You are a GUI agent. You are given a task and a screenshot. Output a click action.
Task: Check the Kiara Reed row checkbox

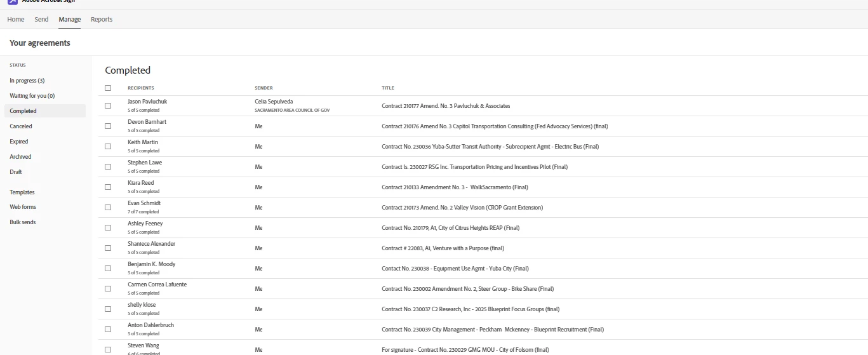pyautogui.click(x=108, y=187)
